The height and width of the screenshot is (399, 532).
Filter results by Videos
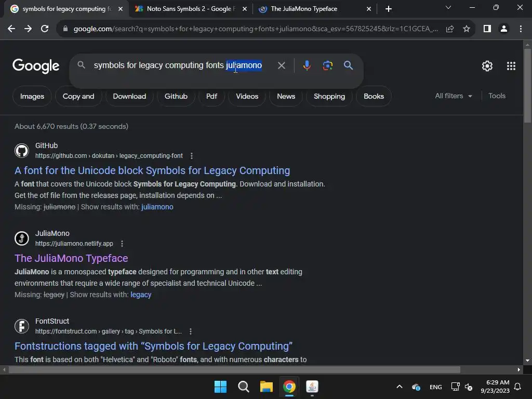point(247,96)
